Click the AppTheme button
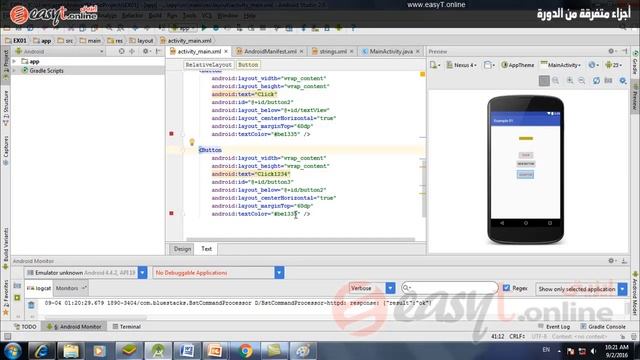The image size is (640, 360). click(x=518, y=65)
